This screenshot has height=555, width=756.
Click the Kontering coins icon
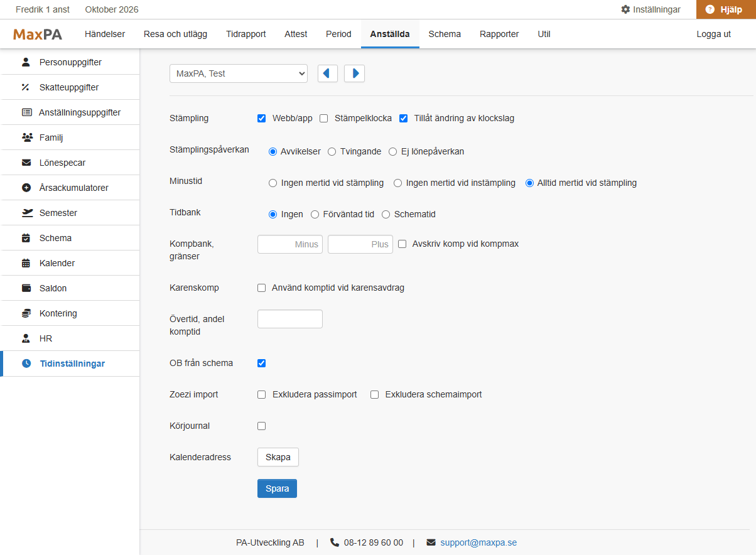pyautogui.click(x=26, y=313)
